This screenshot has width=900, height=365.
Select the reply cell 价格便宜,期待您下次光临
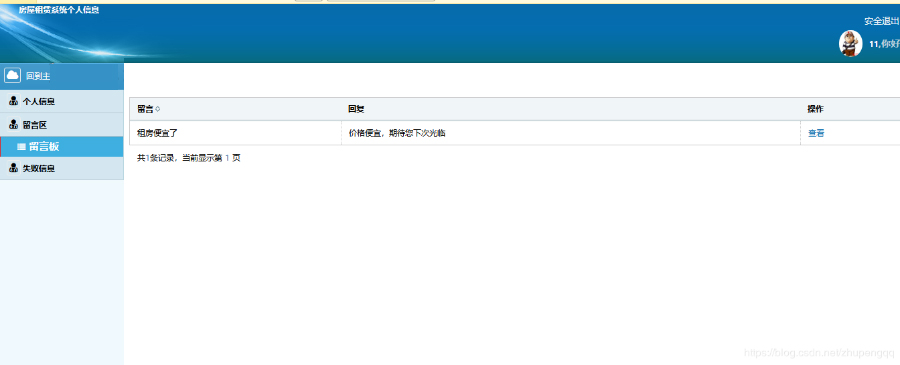click(x=571, y=133)
